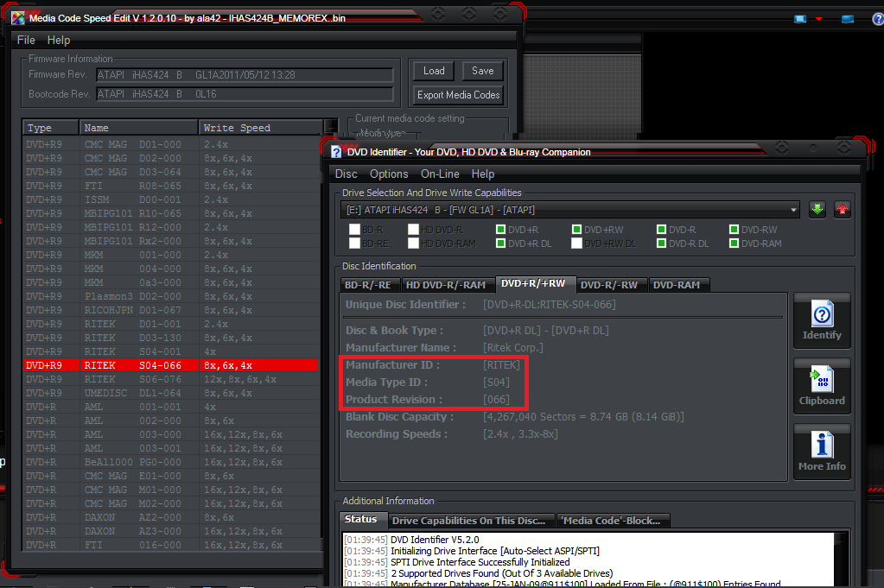Viewport: 884px width, 588px height.
Task: Toggle the DVD+R DL checkbox
Action: tap(500, 243)
